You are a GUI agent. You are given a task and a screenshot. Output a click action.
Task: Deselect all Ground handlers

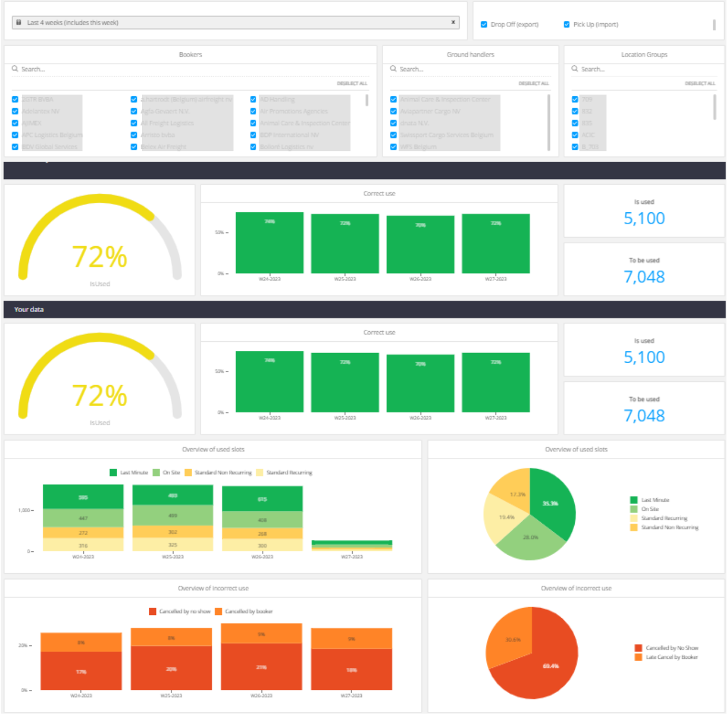point(534,83)
